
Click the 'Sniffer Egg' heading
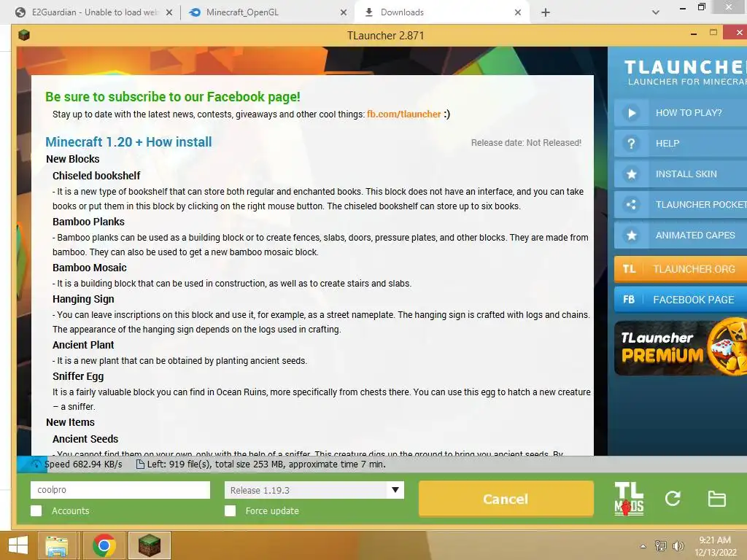tap(78, 376)
